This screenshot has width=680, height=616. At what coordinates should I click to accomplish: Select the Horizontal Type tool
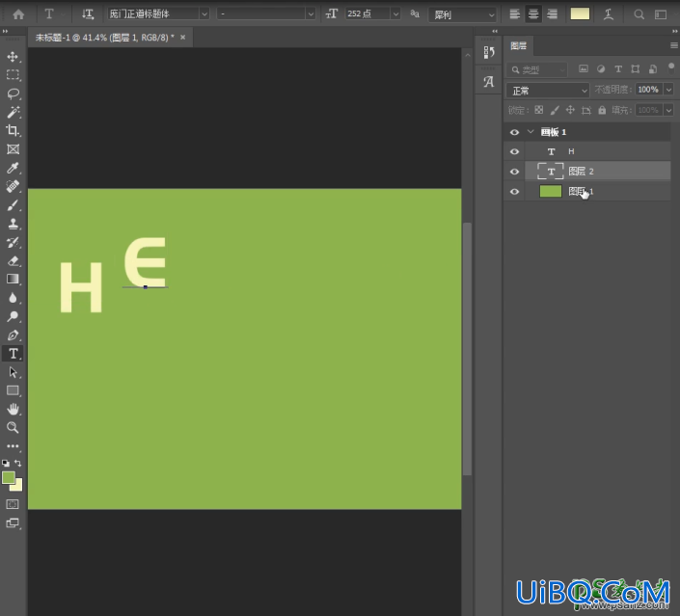[x=13, y=354]
